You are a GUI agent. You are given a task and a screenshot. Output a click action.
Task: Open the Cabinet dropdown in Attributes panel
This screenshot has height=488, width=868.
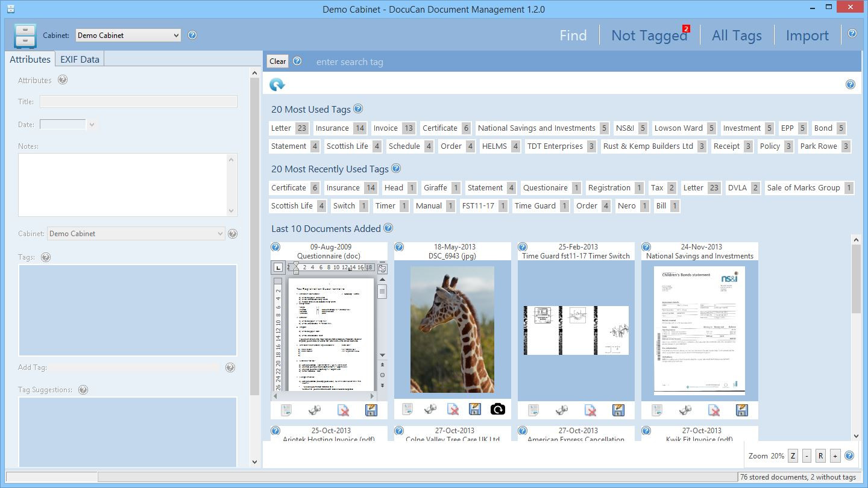(x=136, y=234)
